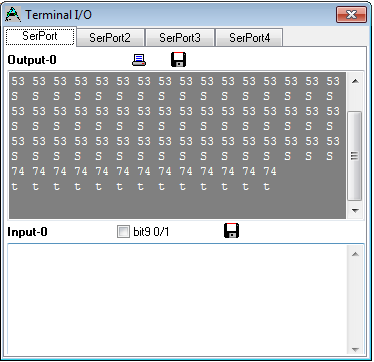Save output with the Output-0 floppy icon
The height and width of the screenshot is (362, 374).
pos(178,60)
